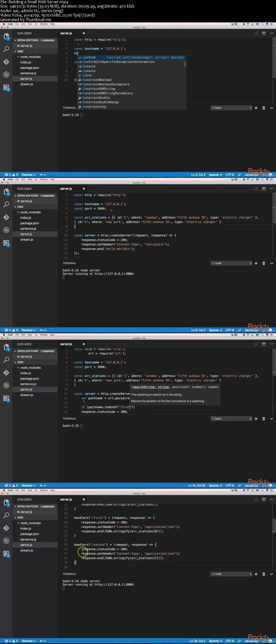Open Extensions icon in the 'Ln 14, Col 32' frame
This screenshot has width=276, height=644.
tap(6, 398)
